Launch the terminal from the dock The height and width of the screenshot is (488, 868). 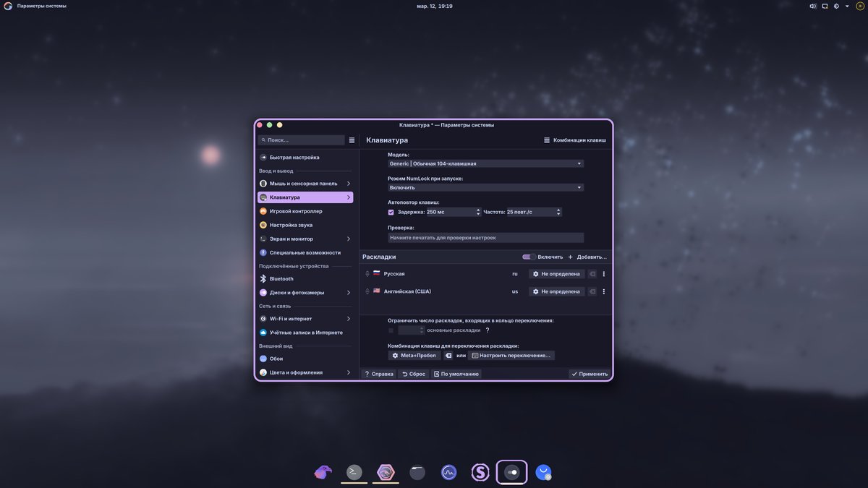(354, 473)
